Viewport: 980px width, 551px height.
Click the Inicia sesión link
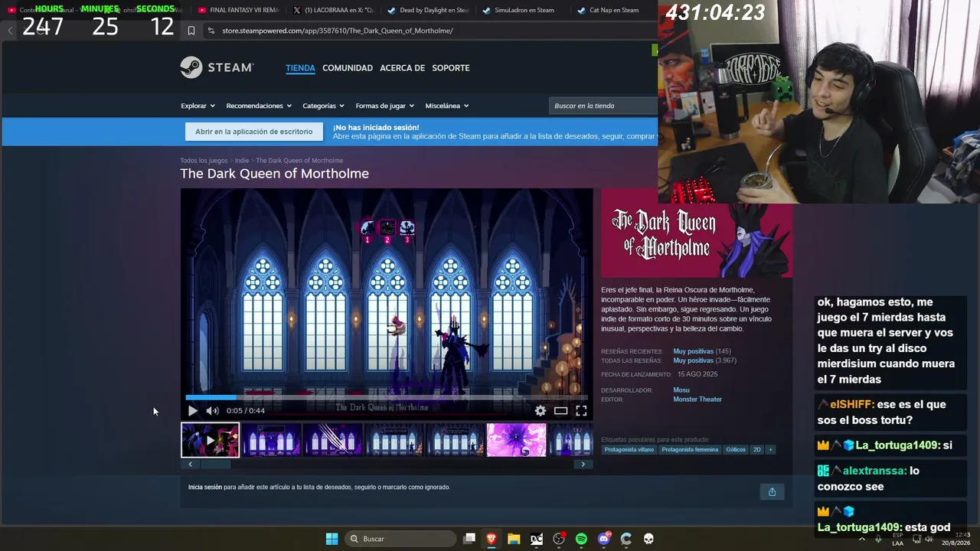pos(205,487)
